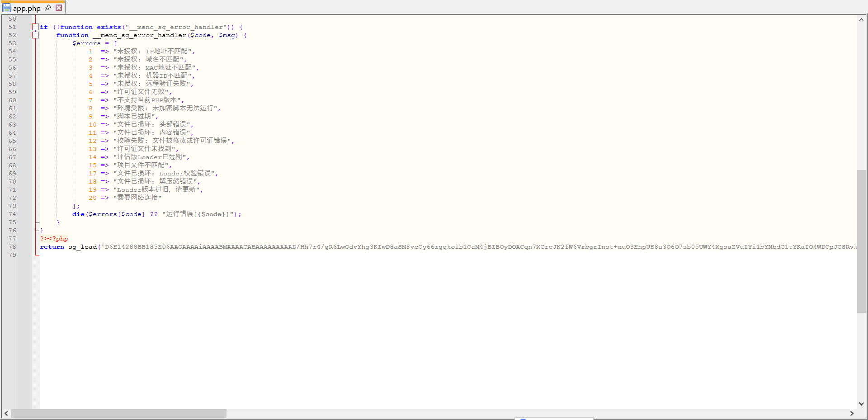The width and height of the screenshot is (868, 420).
Task: Click the string "评估版Loader已过期"
Action: tap(150, 157)
